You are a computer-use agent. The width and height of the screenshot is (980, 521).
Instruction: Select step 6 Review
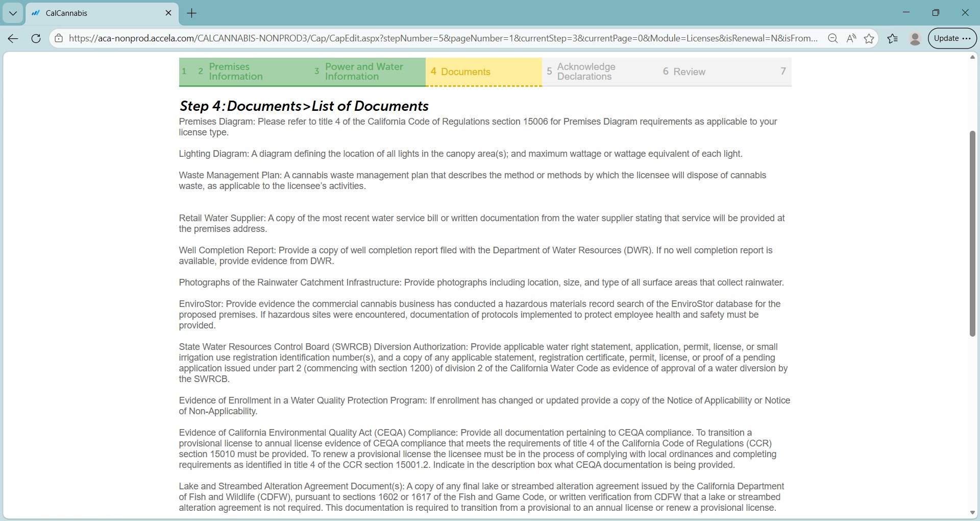(716, 72)
